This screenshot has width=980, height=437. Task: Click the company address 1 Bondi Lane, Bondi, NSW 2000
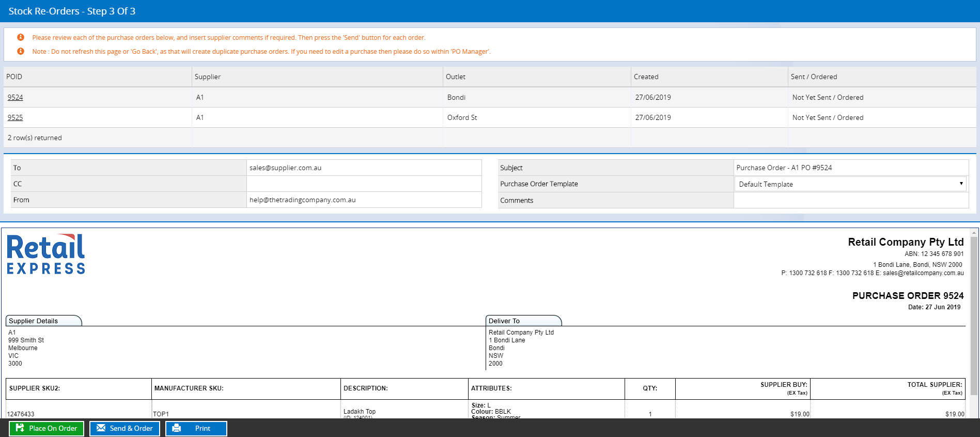click(x=917, y=265)
